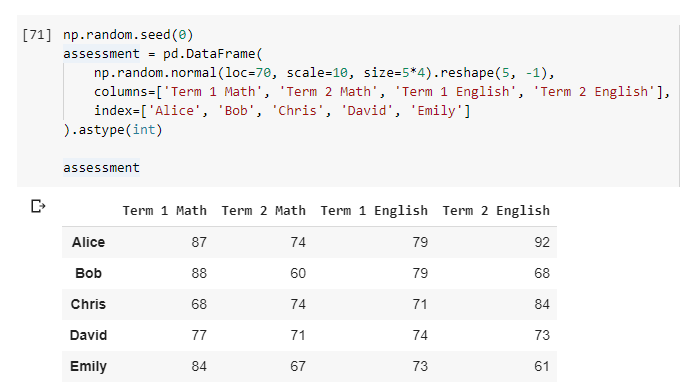Click Emily's Term 2 English value 61
680x391 pixels.
542,366
